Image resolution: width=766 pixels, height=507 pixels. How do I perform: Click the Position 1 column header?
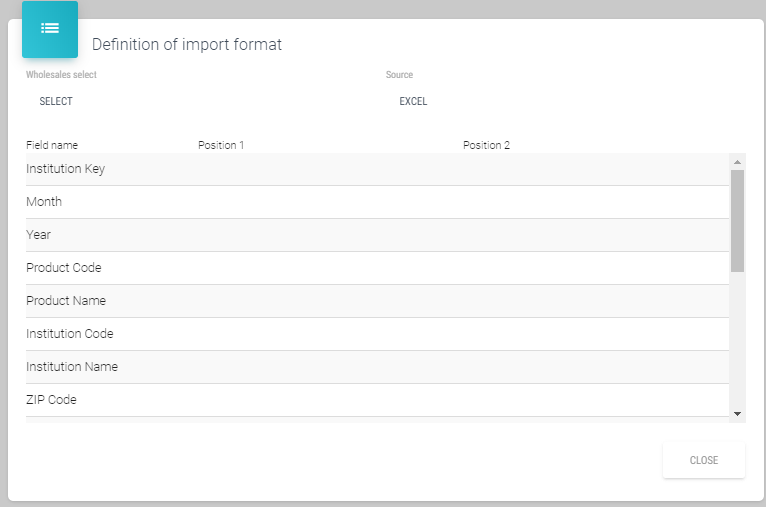pos(221,145)
